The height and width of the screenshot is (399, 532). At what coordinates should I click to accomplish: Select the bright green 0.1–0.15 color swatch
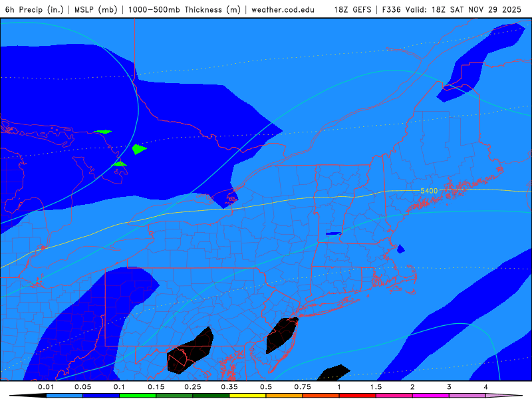[x=138, y=396]
